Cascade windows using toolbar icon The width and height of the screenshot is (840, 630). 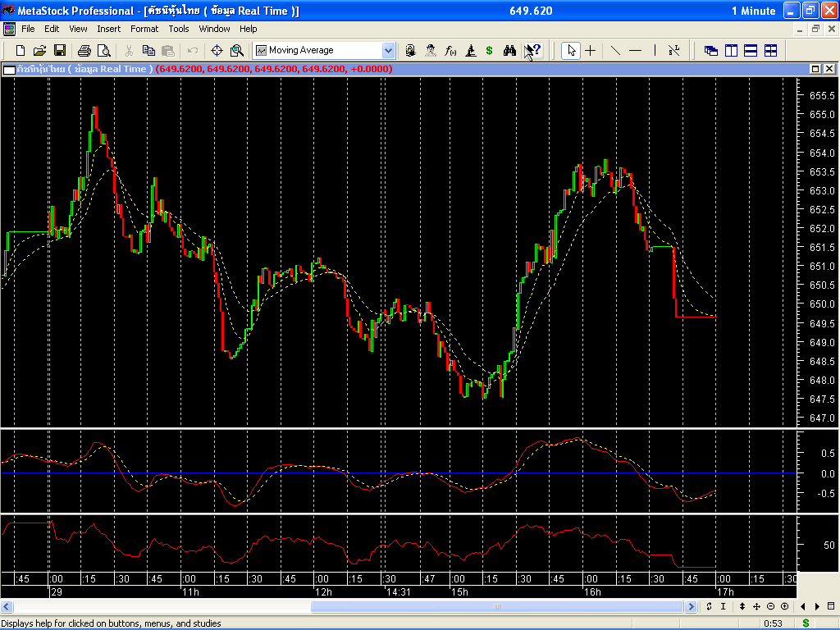coord(711,50)
